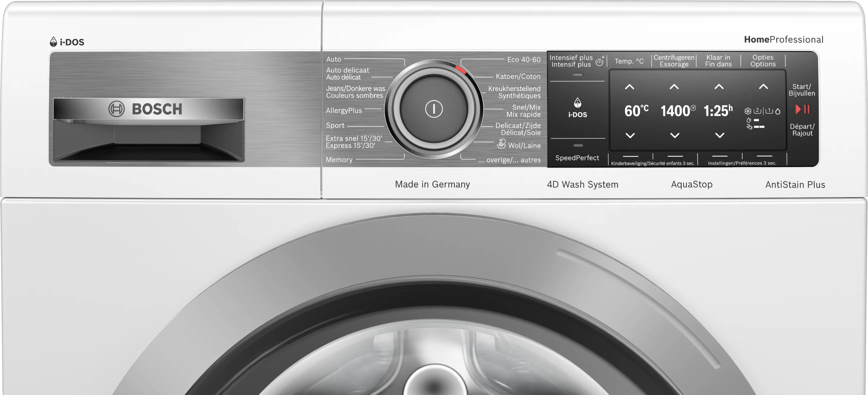
Task: Tap the Centrifugeren/Essorage label
Action: (674, 61)
